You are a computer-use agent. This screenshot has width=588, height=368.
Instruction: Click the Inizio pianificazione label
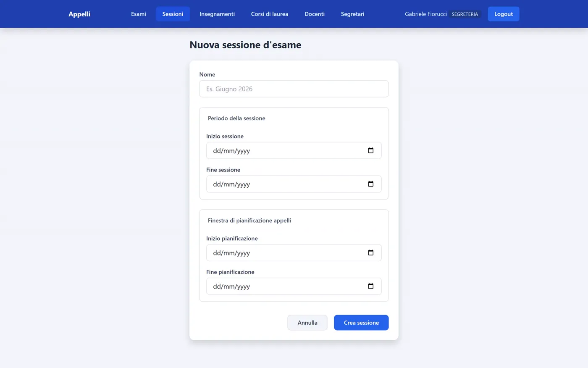coord(232,238)
